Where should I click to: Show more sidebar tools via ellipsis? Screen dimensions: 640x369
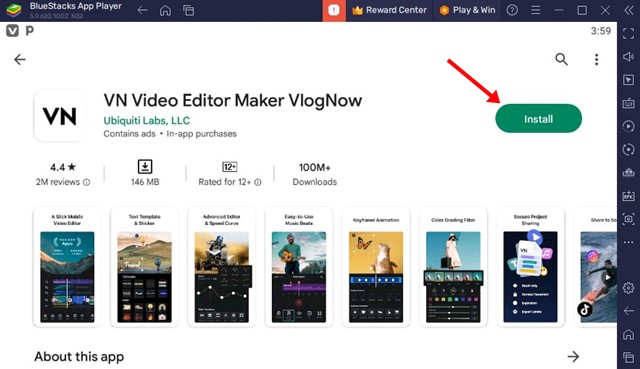coord(629,242)
